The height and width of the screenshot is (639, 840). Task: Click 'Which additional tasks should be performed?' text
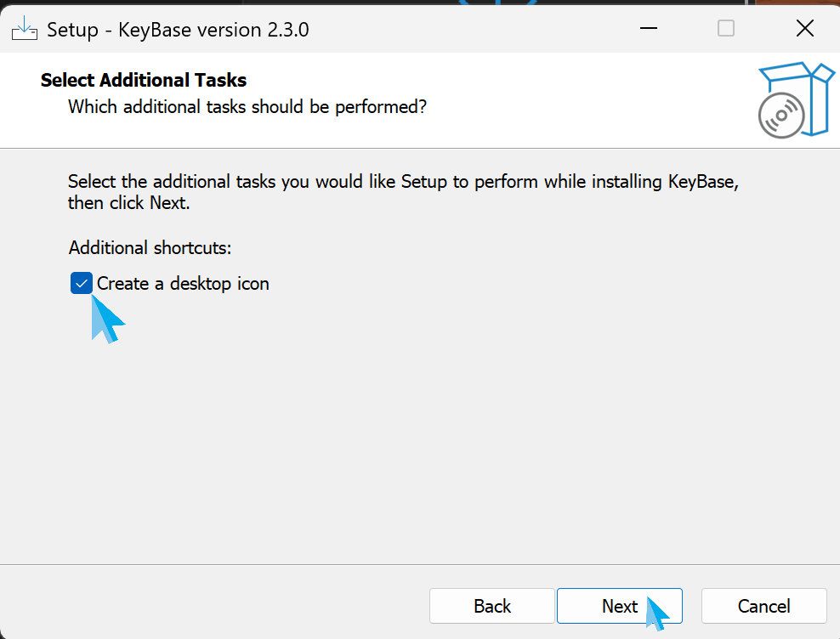(247, 107)
